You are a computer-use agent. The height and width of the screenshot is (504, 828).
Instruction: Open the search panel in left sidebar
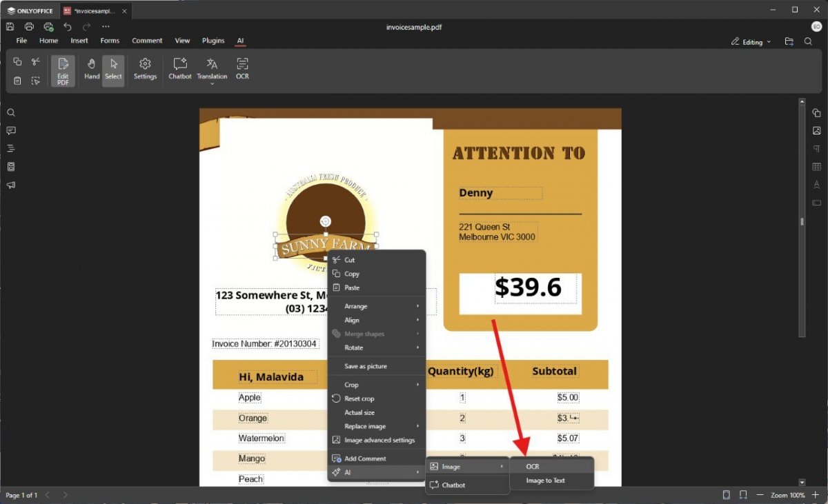click(x=10, y=112)
